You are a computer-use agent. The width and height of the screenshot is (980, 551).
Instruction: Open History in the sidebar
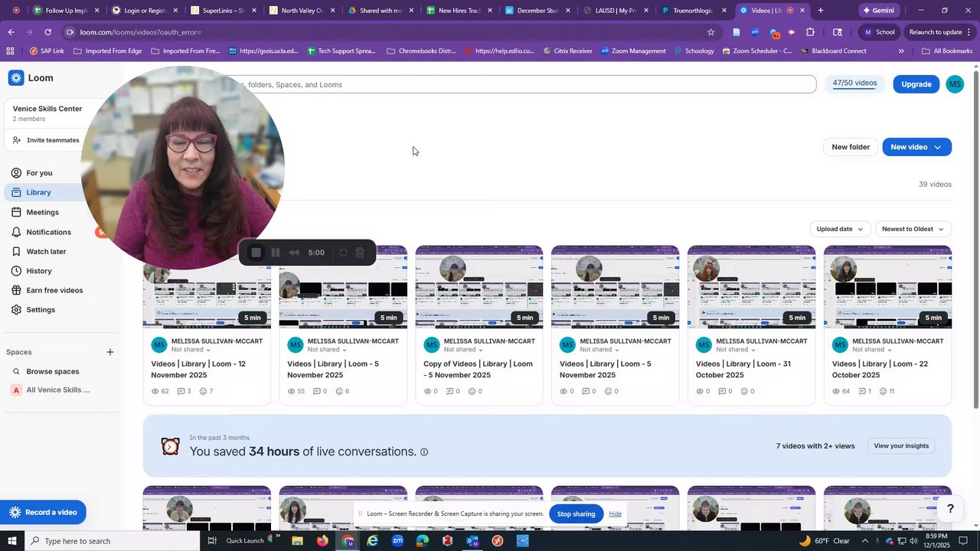tap(39, 271)
